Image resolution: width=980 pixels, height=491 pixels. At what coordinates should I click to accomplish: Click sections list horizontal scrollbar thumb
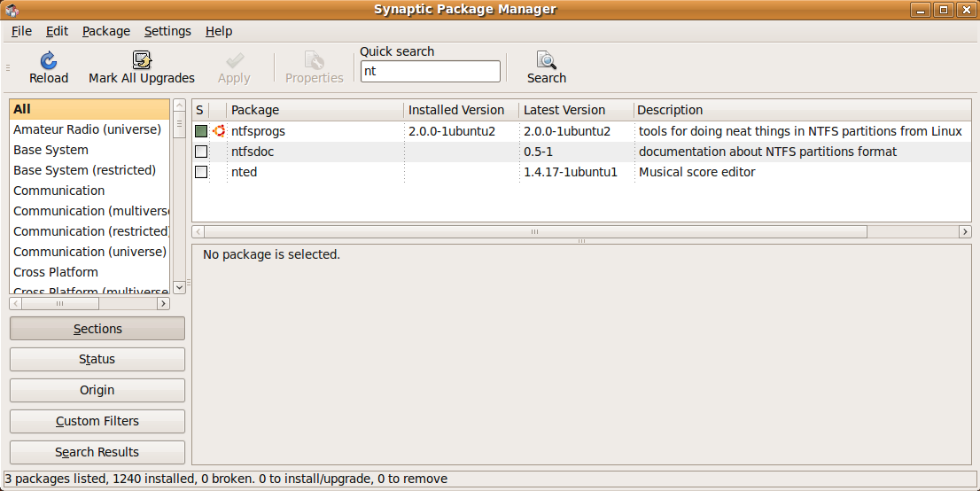[60, 304]
